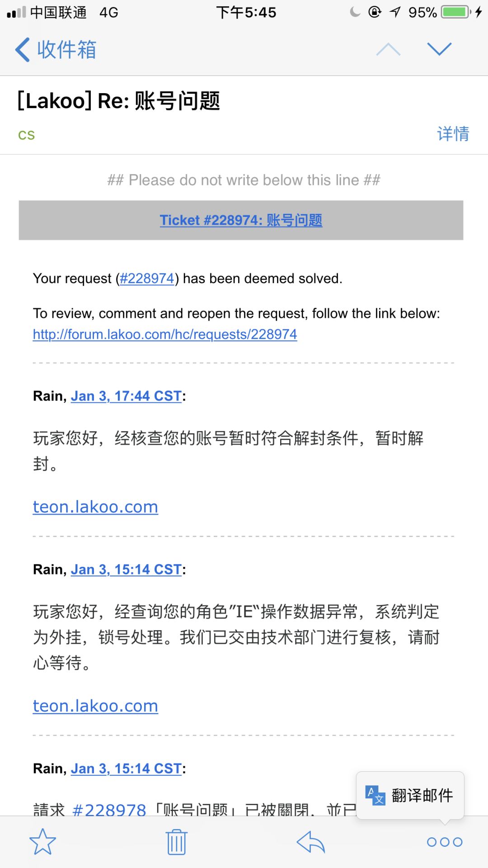Show email details via 详情
488x868 pixels.
tap(453, 134)
